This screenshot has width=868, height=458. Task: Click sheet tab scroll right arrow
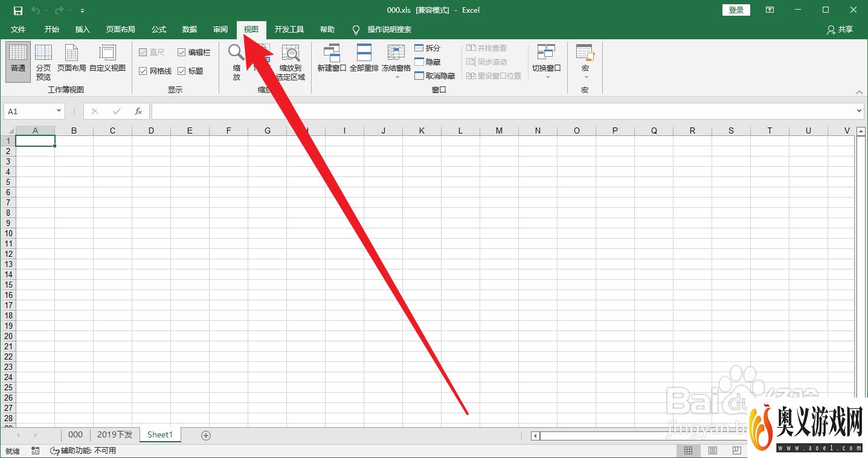[35, 435]
